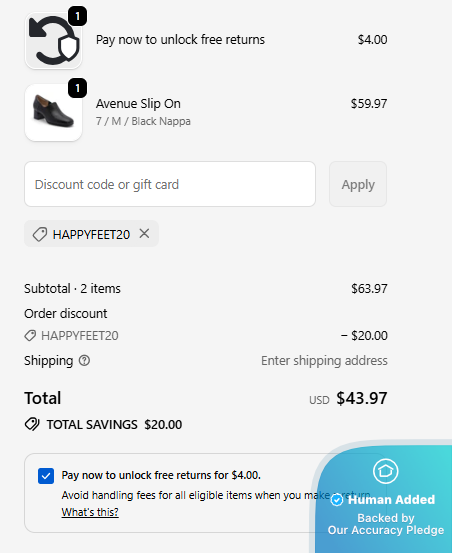The height and width of the screenshot is (553, 452).
Task: Click the Discount code or gift card field
Action: pos(170,184)
